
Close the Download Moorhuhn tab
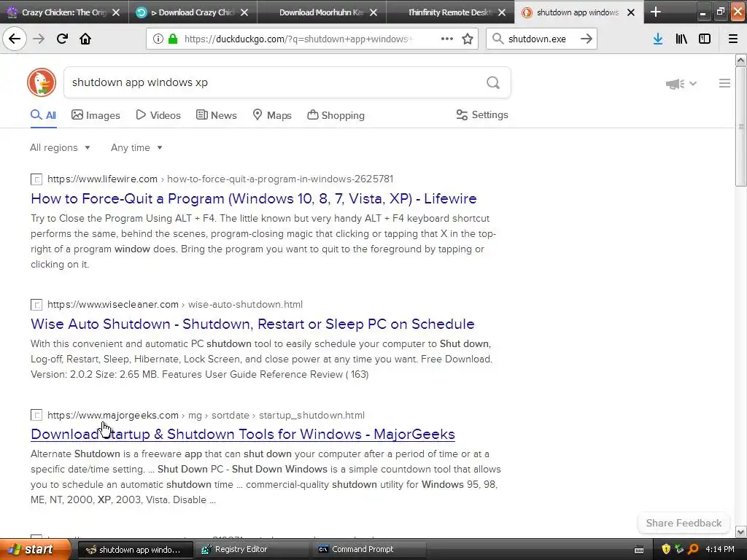(x=373, y=12)
